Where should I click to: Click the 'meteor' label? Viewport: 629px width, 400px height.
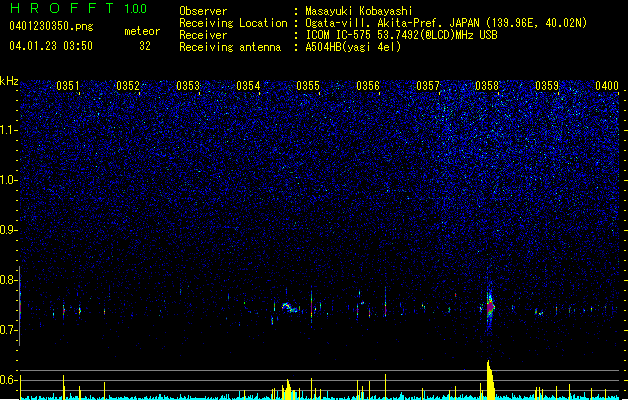142,31
